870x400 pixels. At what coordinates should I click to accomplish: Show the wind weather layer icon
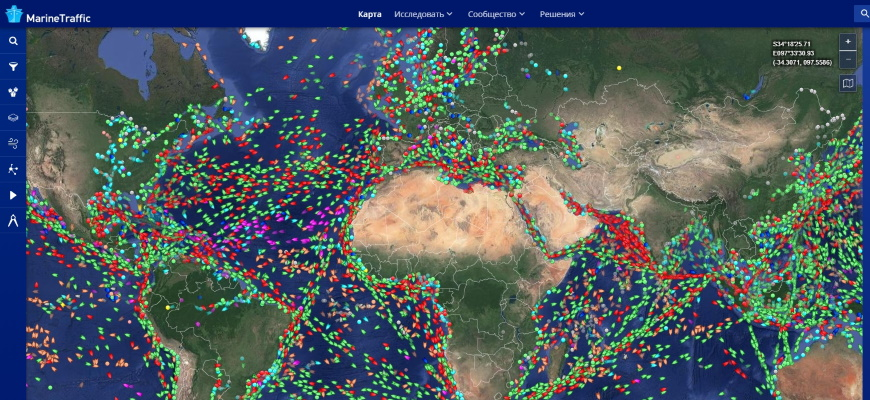click(x=13, y=144)
